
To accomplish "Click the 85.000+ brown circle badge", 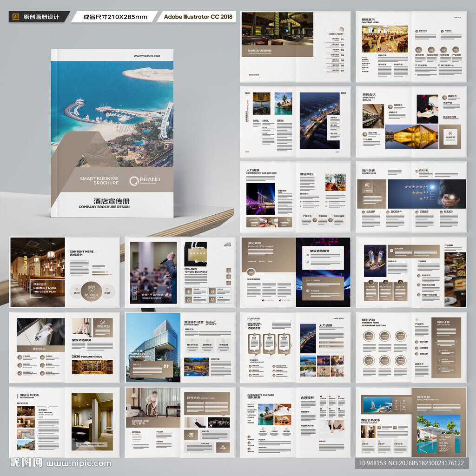I will click(x=92, y=291).
